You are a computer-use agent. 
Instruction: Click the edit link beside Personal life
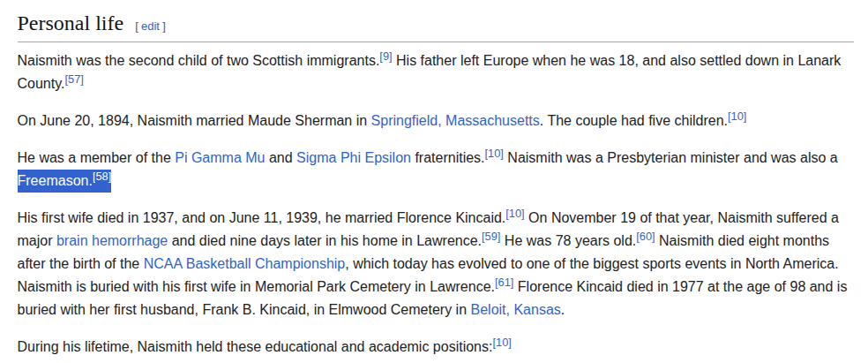[x=150, y=26]
